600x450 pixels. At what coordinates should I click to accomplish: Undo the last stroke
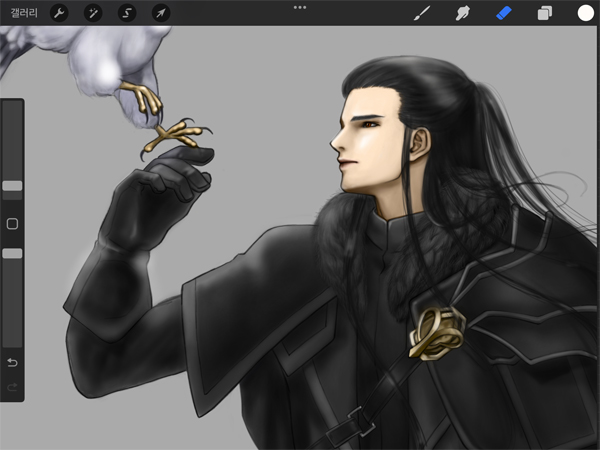12,362
